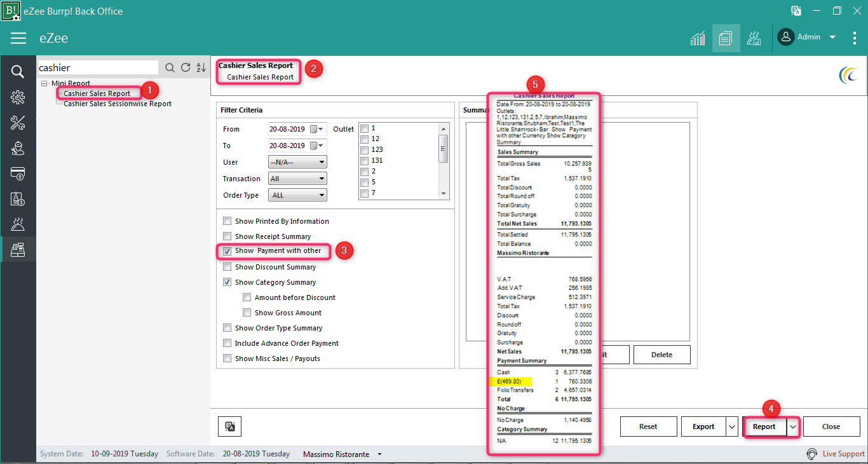Click the Export button

point(703,426)
